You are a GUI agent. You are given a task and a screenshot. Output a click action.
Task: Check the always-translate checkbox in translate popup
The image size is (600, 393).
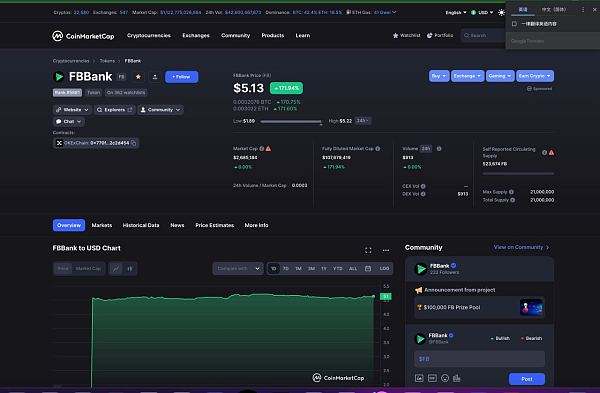tap(514, 24)
